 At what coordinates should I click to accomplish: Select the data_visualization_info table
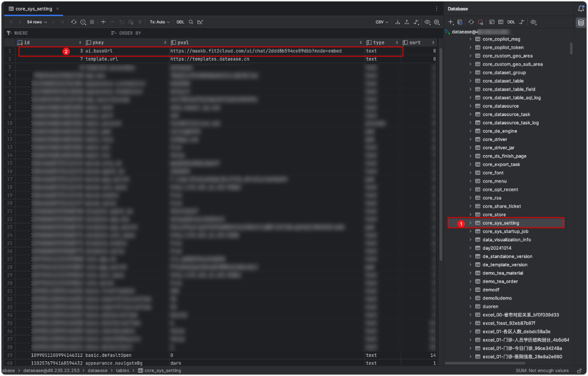507,239
